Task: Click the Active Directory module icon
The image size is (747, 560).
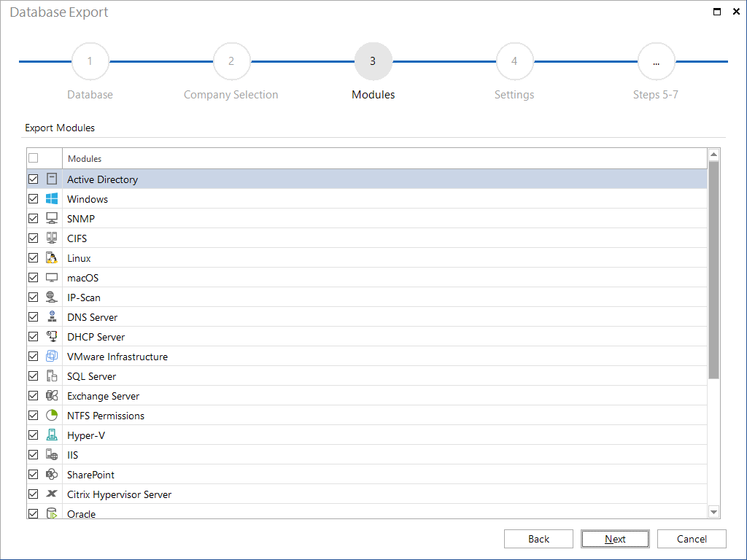Action: [x=52, y=179]
